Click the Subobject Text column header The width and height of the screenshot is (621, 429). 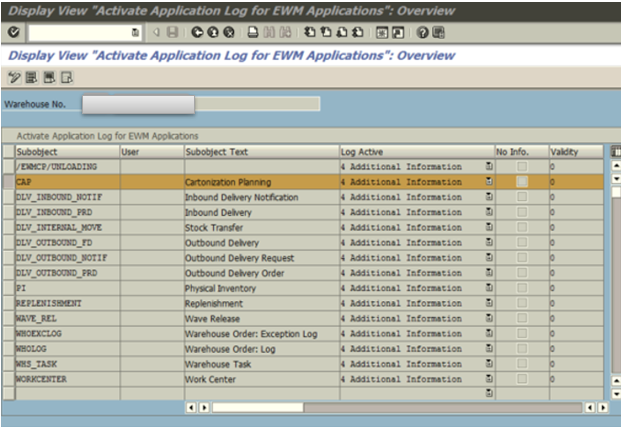[260, 152]
